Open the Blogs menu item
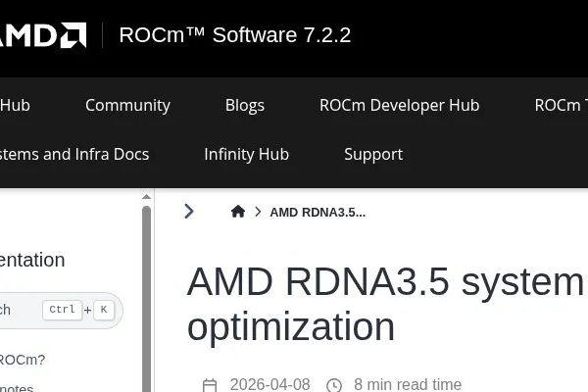Screen dimensions: 588x392 click(245, 106)
